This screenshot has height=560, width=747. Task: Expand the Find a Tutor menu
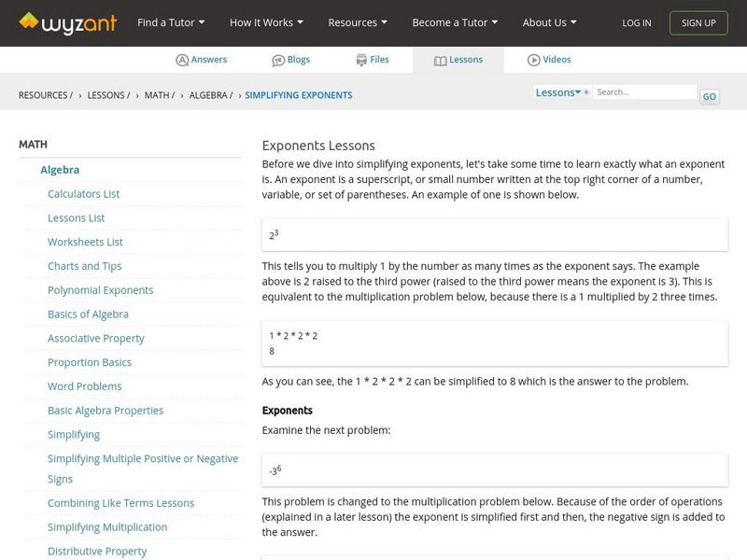171,22
